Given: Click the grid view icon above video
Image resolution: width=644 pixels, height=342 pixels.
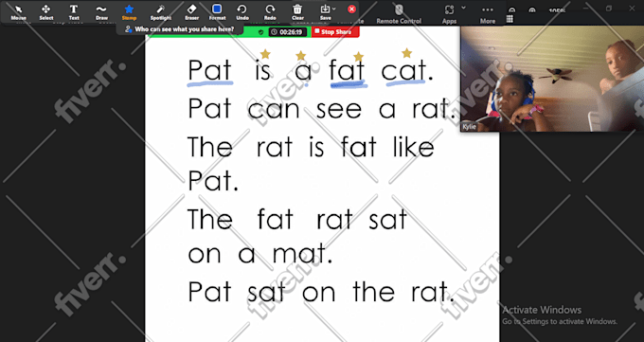Looking at the screenshot, I should (510, 19).
